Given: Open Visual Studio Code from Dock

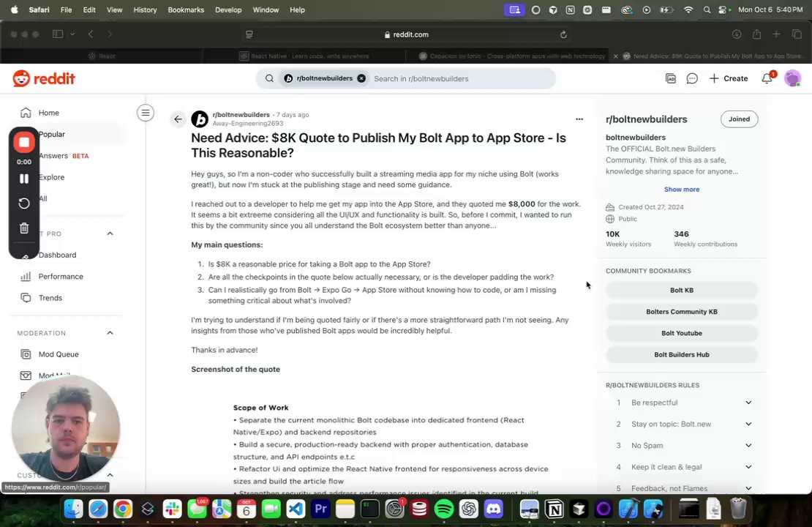Looking at the screenshot, I should pos(296,509).
